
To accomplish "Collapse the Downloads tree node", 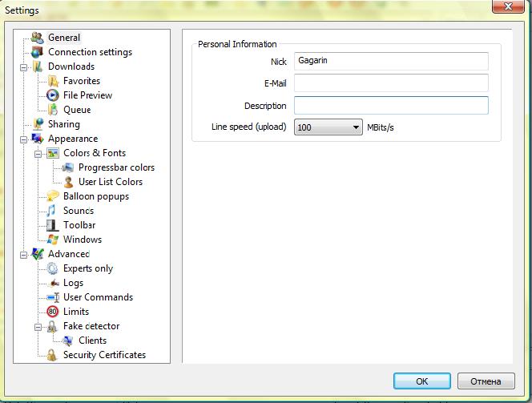I will 24,67.
